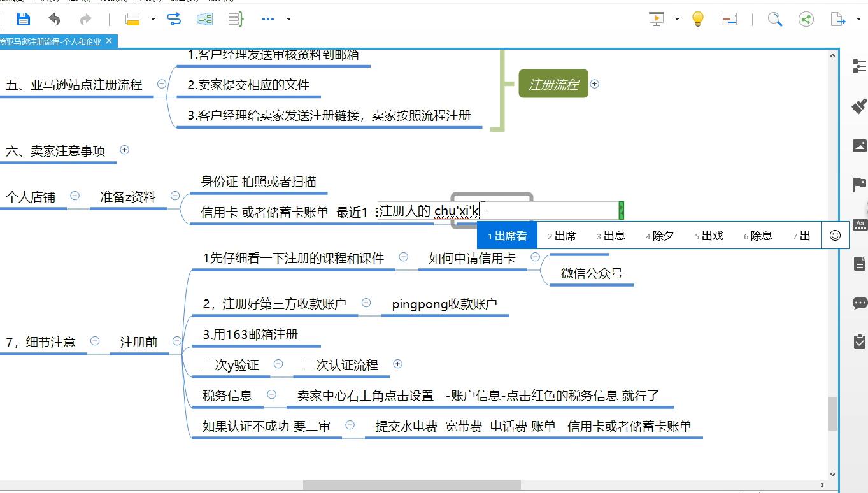Click the horizontal scrollbar right arrow
Screen dimensions: 868x493
pos(822,485)
